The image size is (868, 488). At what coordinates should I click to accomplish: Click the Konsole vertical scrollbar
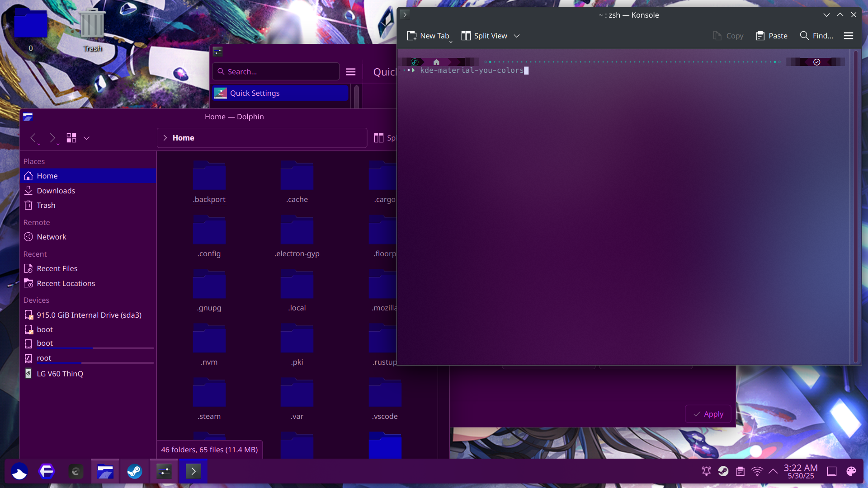click(855, 206)
